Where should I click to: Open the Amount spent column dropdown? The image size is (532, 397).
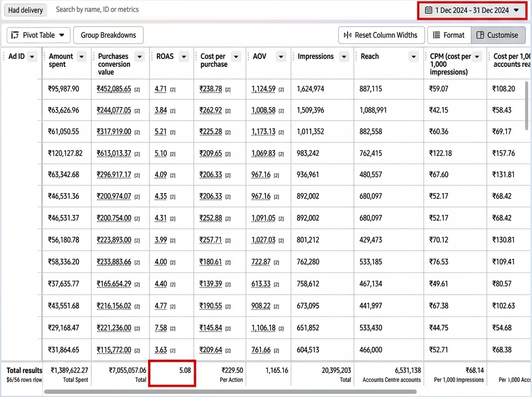point(82,57)
